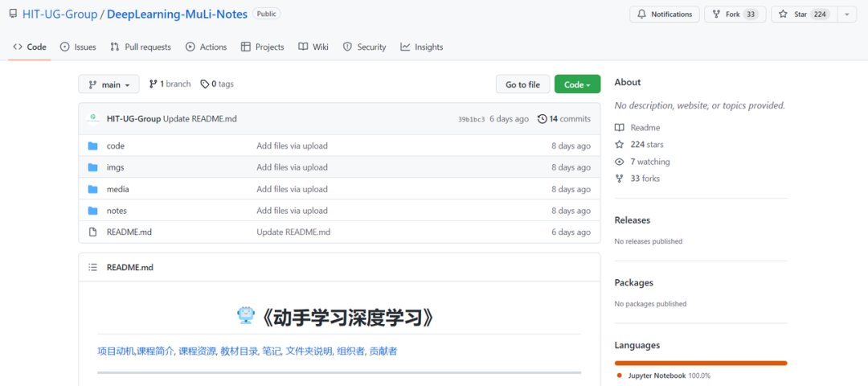Open the HIT-UG-Group owner link

(59, 14)
